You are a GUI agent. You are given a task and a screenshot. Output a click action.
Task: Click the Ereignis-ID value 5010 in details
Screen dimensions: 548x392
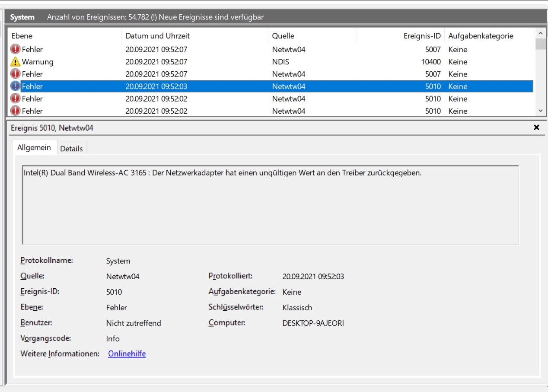coord(114,292)
